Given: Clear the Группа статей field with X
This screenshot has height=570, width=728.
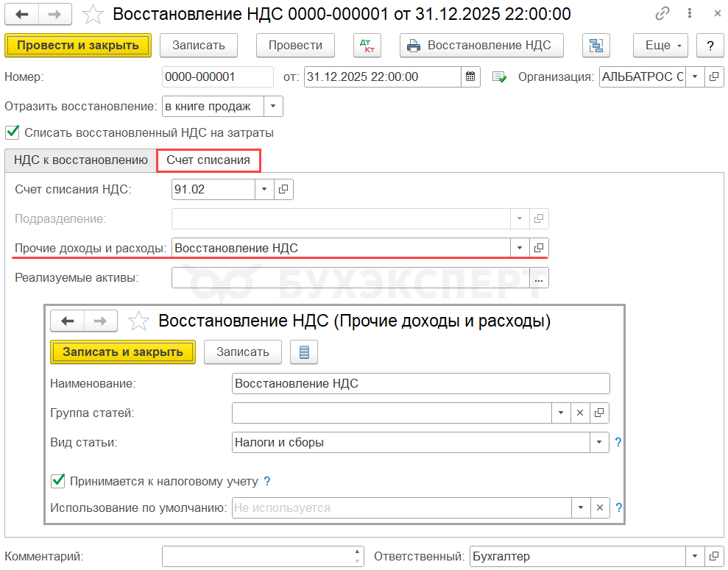Looking at the screenshot, I should tap(580, 413).
